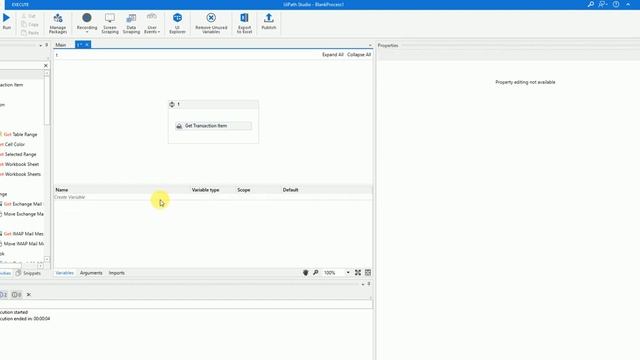Click the Name column header
This screenshot has height=360, width=640.
click(62, 190)
